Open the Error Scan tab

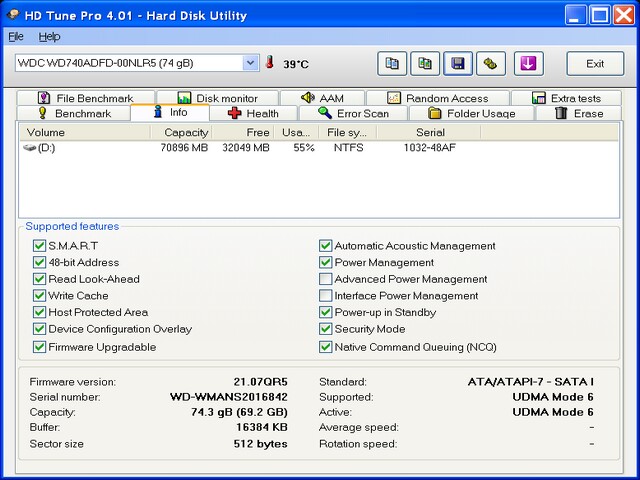pyautogui.click(x=353, y=113)
